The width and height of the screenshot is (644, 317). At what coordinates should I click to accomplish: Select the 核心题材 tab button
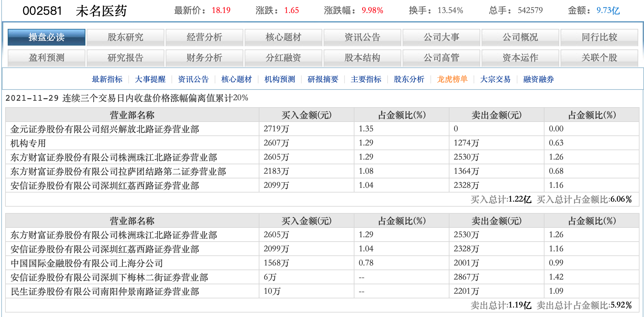tap(283, 37)
